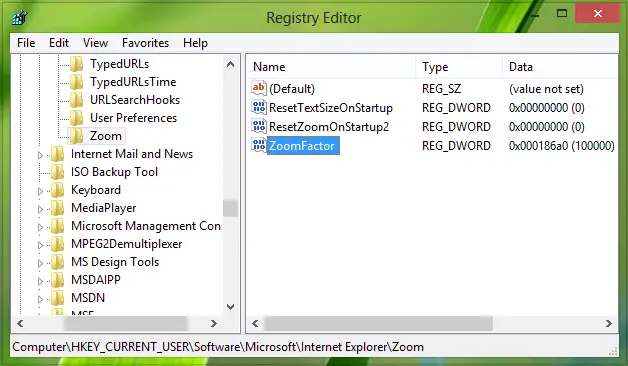
Task: Click the Registry Editor app icon in title bar
Action: point(19,17)
